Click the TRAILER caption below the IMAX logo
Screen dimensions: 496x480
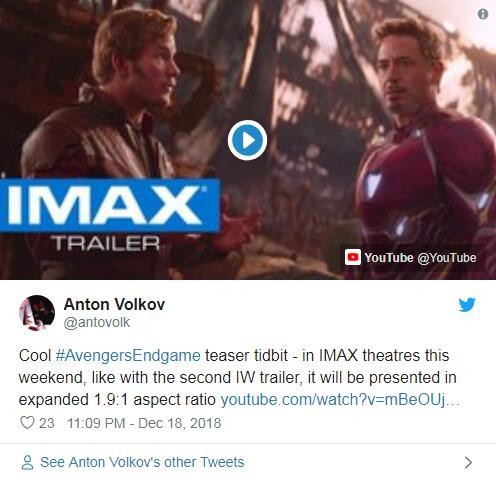point(105,243)
